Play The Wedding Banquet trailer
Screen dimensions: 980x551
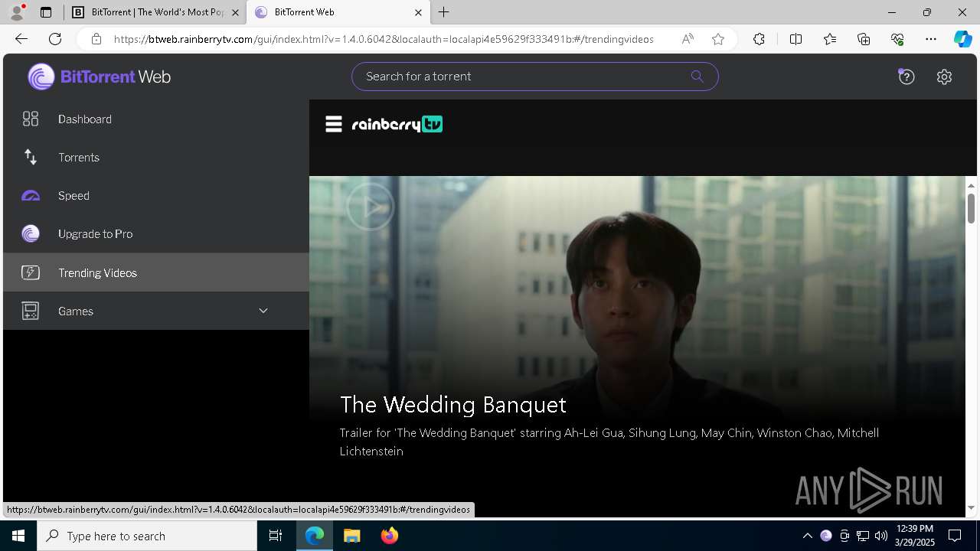click(x=370, y=207)
